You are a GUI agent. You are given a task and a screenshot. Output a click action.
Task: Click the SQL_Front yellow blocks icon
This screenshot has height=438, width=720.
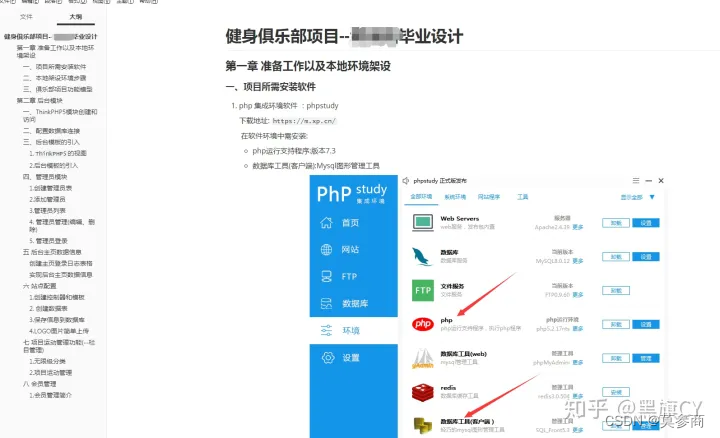coord(423,425)
